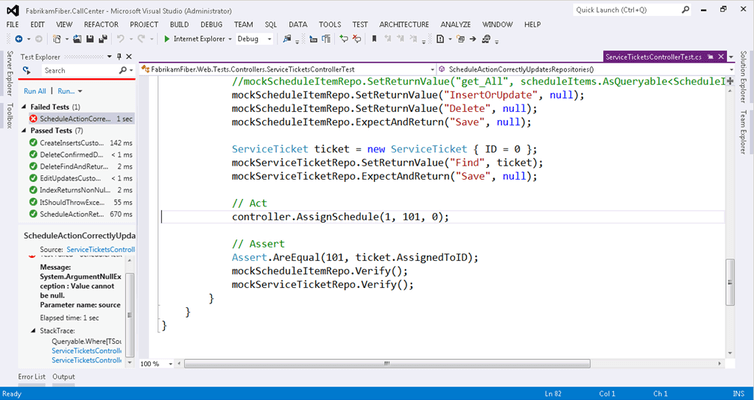Click the Run All tests link

35,90
